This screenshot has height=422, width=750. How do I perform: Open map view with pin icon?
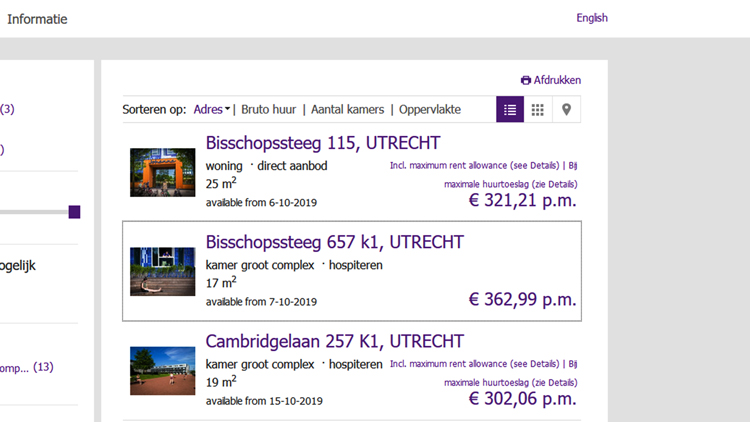(566, 110)
